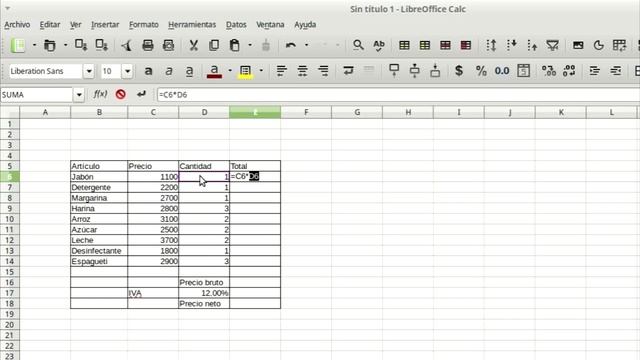Format as currency dollar icon
Viewport: 640px width, 360px height.
(x=459, y=71)
